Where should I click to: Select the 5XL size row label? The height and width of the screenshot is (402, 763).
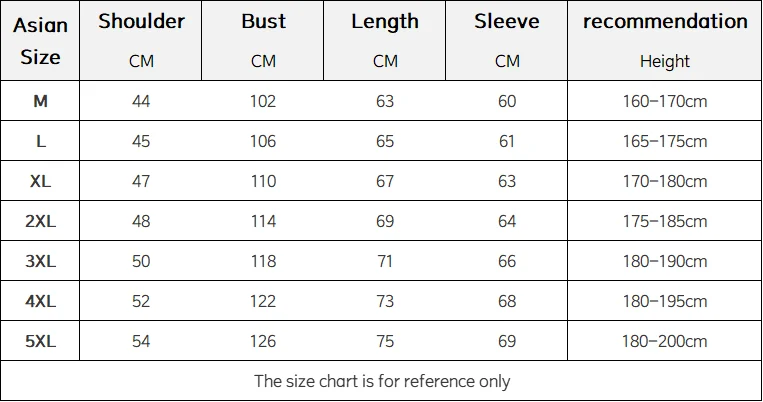[x=40, y=341]
